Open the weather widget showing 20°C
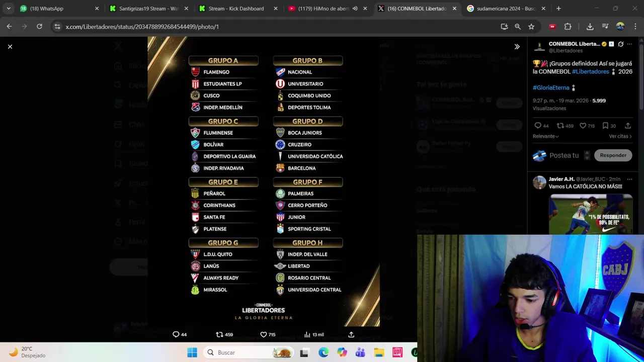Screen dimensions: 644x362 28,352
